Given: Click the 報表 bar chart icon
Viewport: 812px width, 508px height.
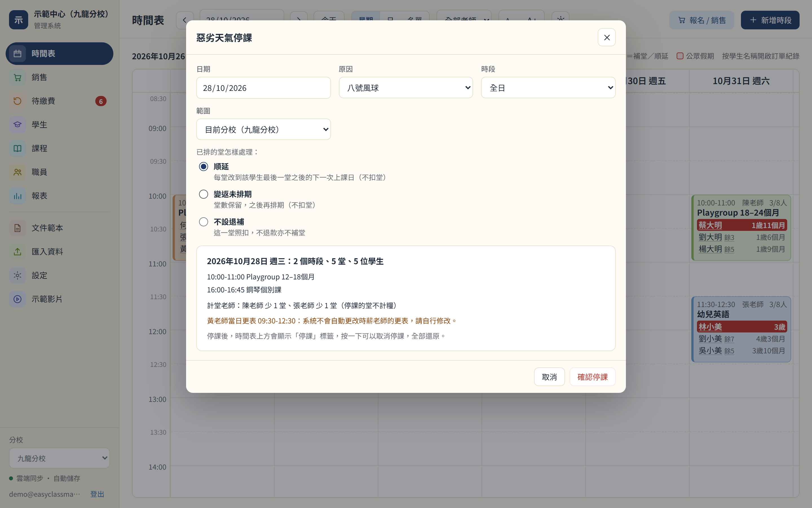Looking at the screenshot, I should click(17, 196).
